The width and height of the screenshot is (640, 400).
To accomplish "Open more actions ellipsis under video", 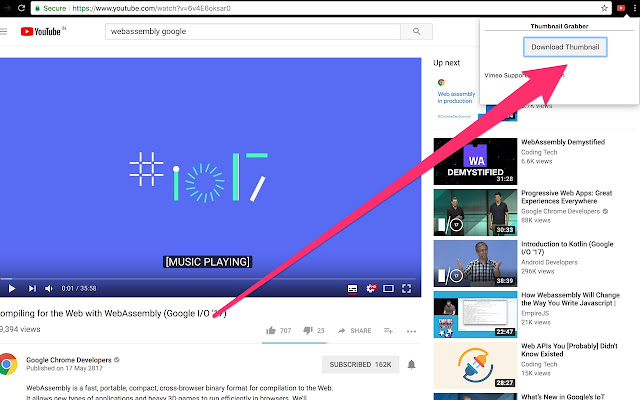I will pos(411,331).
